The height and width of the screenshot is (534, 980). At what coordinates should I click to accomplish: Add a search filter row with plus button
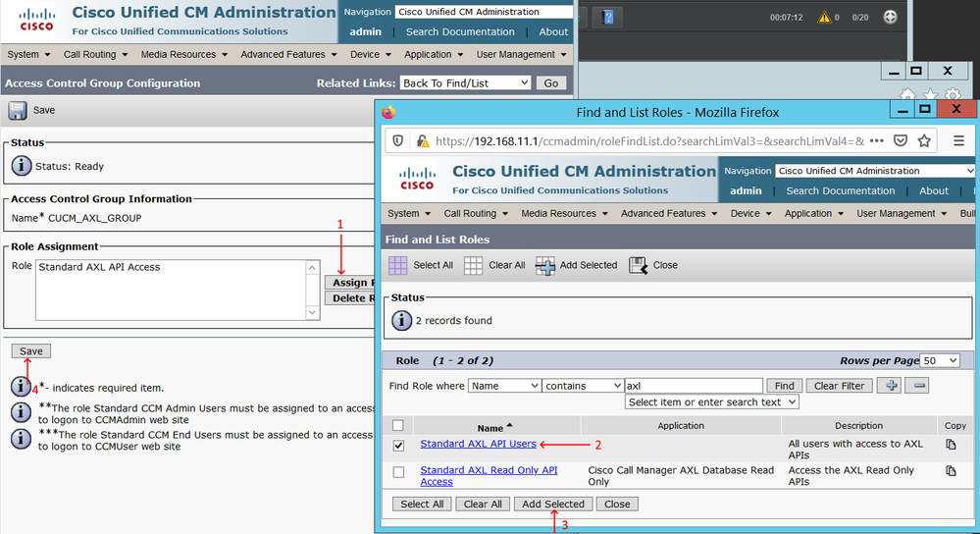[892, 386]
